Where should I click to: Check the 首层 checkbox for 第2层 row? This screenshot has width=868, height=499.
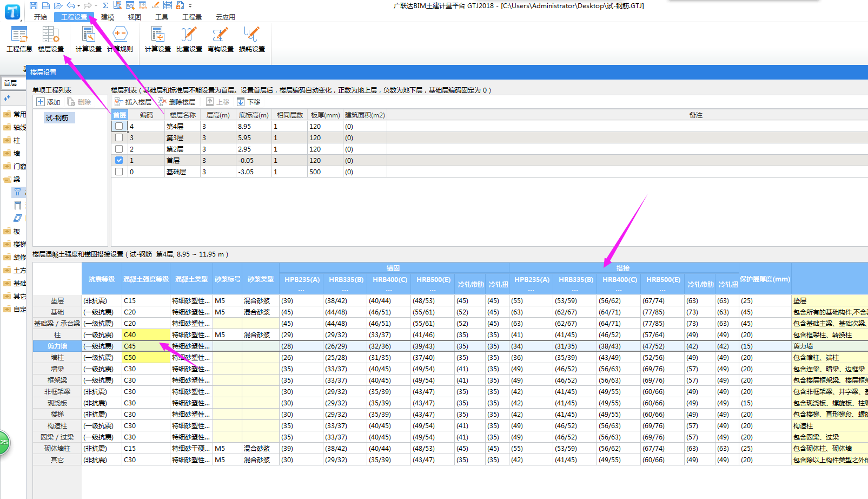point(119,149)
